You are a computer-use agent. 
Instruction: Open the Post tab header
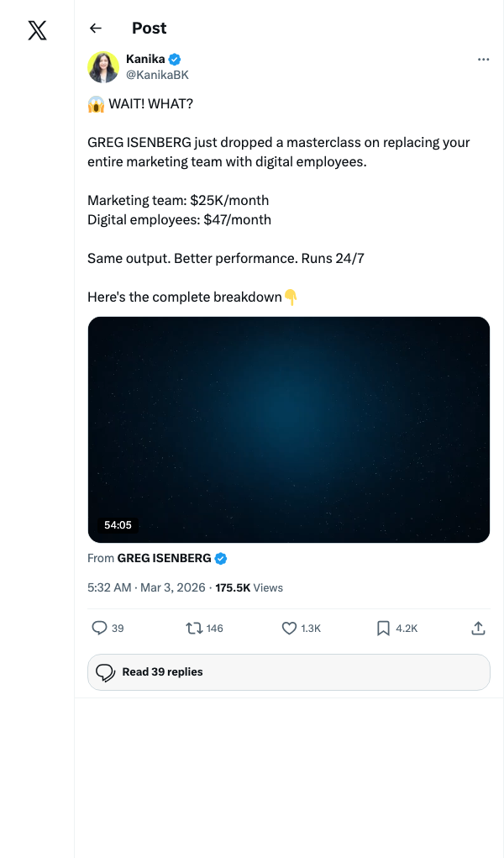[149, 28]
